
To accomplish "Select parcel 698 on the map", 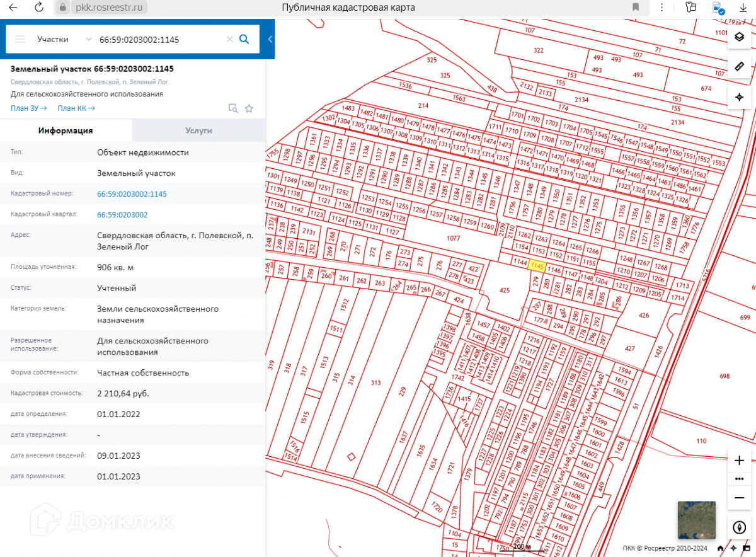I will [724, 376].
